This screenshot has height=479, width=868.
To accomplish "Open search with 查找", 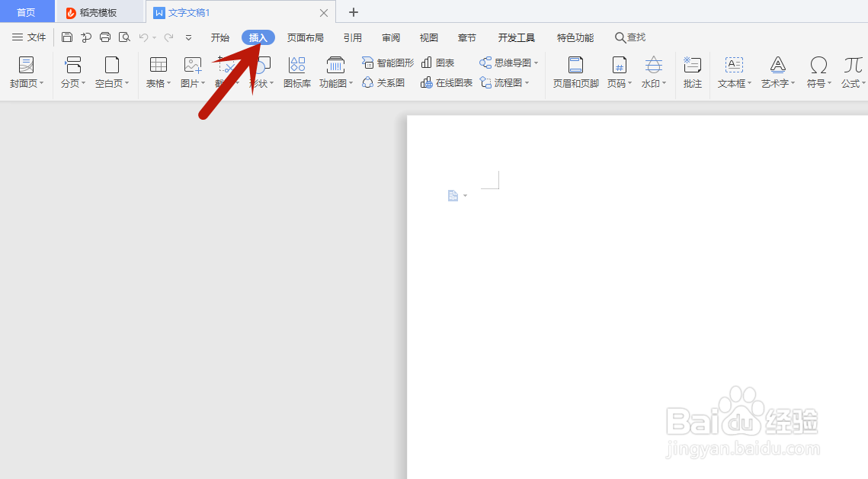I will pos(629,37).
